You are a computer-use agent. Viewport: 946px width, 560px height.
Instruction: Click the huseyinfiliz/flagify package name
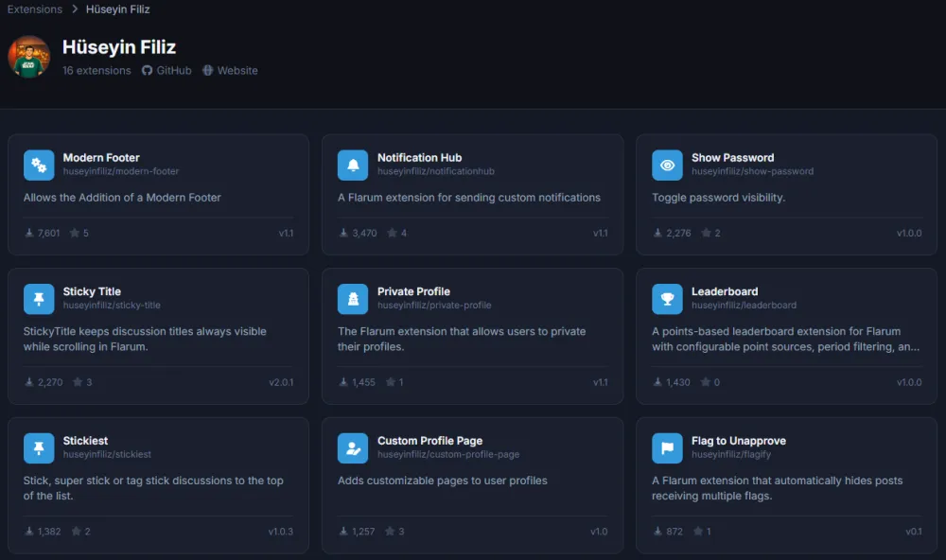click(731, 454)
